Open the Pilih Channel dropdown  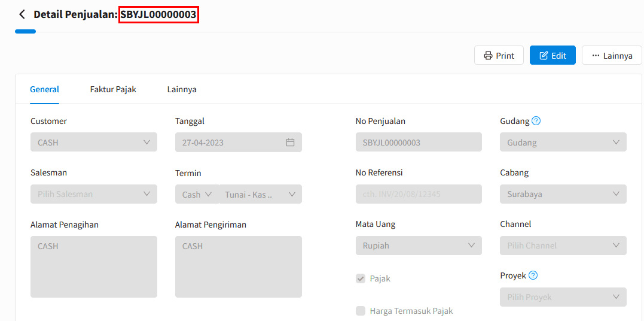click(x=563, y=246)
